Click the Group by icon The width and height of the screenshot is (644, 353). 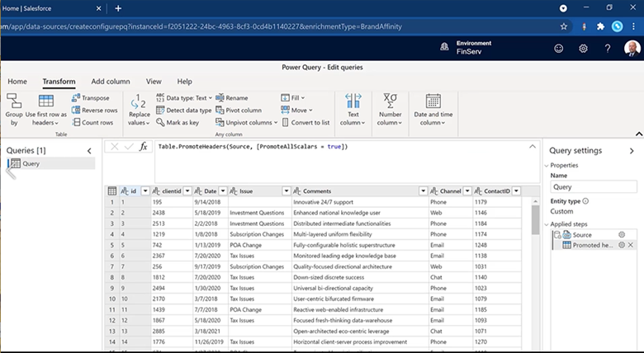(14, 101)
